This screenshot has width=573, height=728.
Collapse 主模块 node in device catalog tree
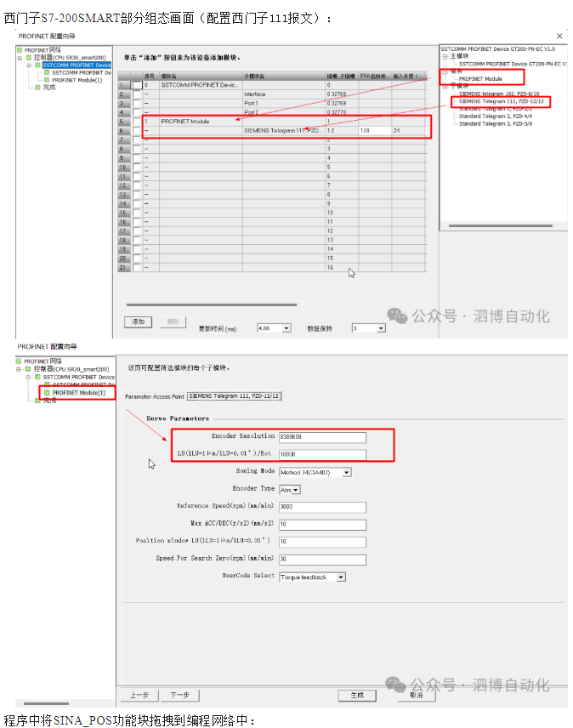[445, 56]
